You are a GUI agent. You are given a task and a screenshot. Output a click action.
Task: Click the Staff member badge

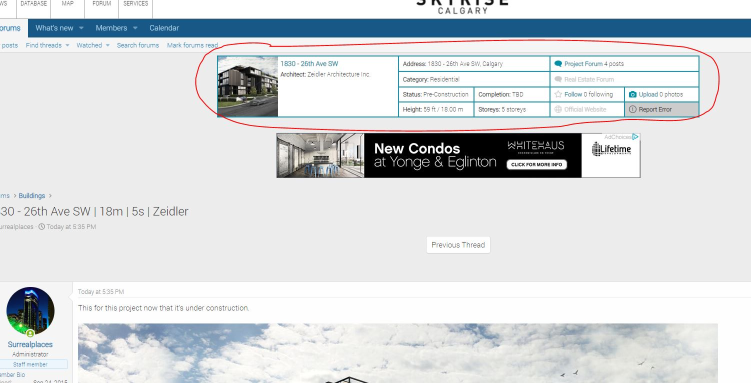point(30,364)
